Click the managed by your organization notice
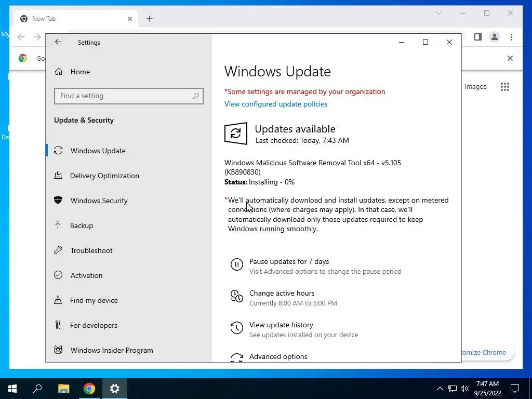Screen dimensions: 532x399 point(304,91)
